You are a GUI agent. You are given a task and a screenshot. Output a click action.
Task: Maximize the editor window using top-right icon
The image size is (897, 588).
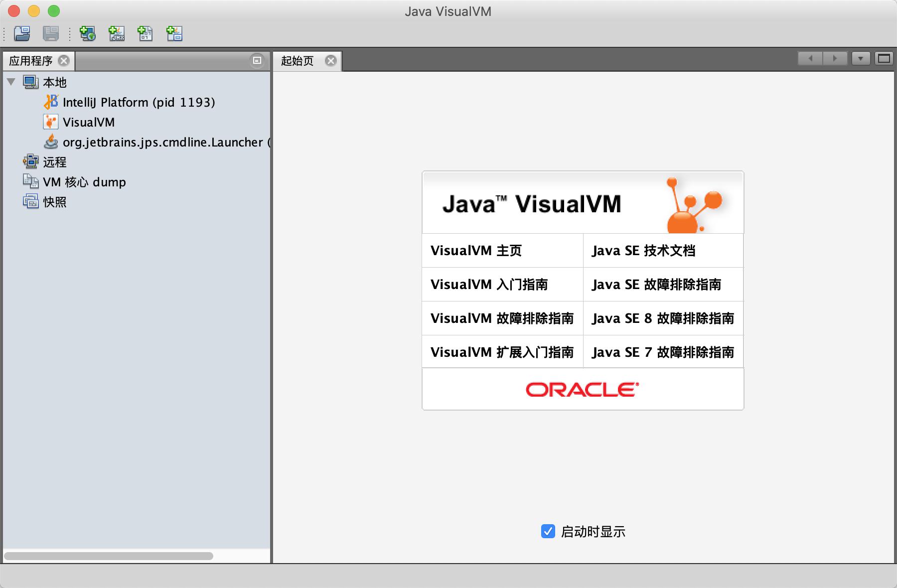884,58
